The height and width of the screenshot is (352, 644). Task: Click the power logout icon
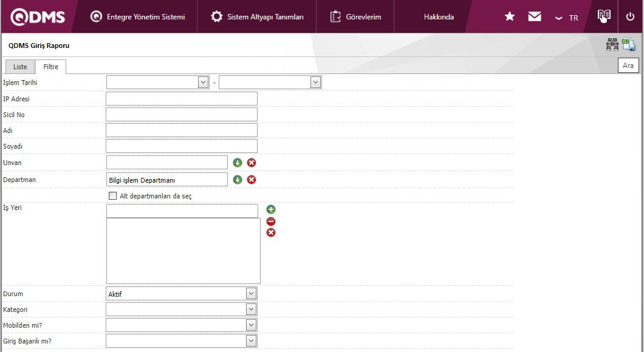(x=630, y=16)
